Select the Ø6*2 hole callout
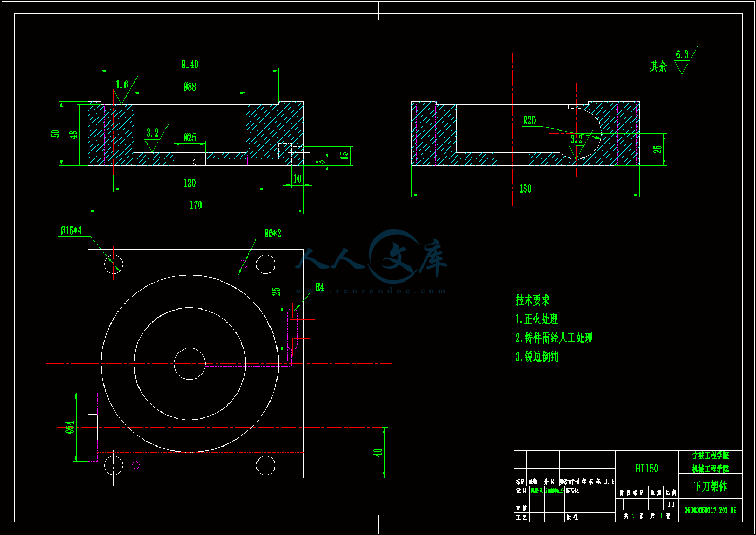 pos(273,233)
